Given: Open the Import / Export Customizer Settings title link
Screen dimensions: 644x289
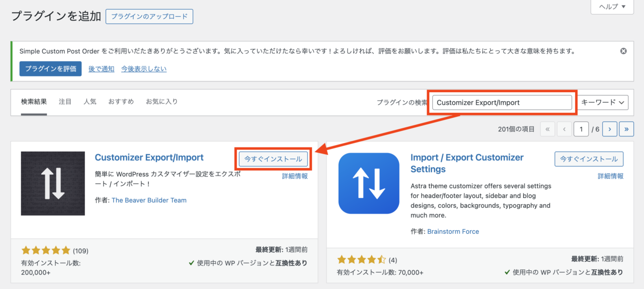Looking at the screenshot, I should [467, 163].
